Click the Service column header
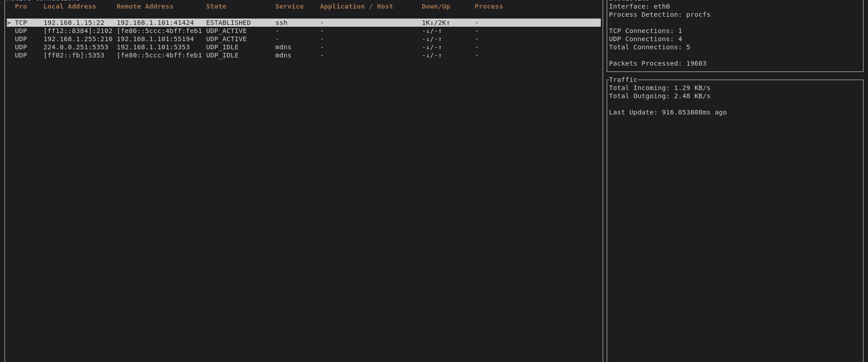The image size is (868, 362). 289,6
